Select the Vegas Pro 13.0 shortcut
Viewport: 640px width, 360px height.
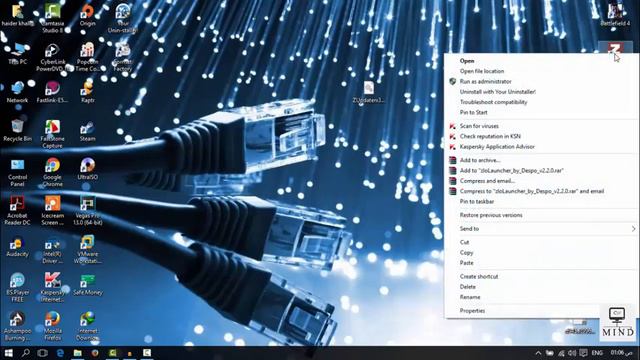point(87,211)
